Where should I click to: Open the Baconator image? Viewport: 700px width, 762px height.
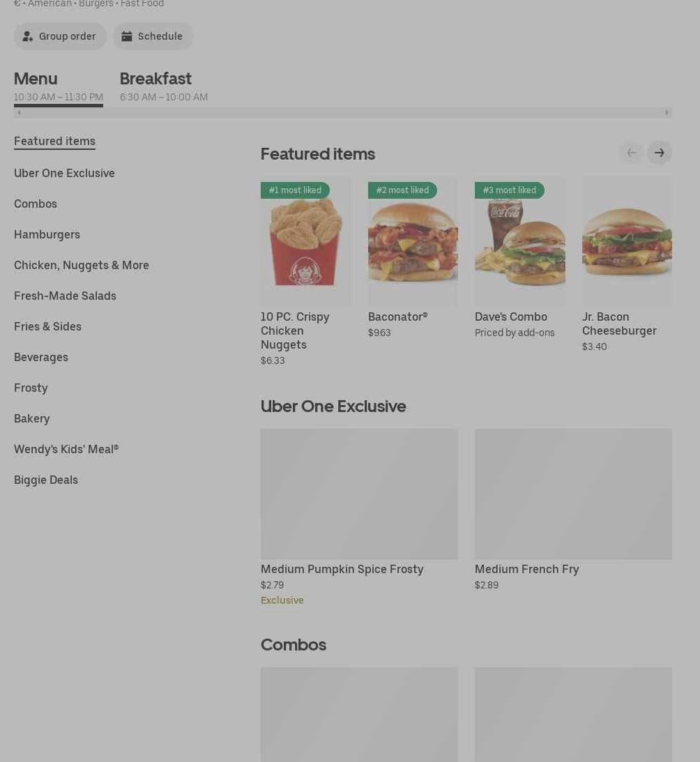(x=413, y=241)
